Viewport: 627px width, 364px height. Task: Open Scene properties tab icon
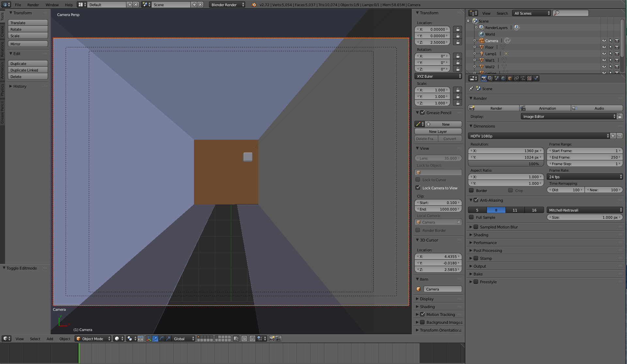tap(497, 78)
